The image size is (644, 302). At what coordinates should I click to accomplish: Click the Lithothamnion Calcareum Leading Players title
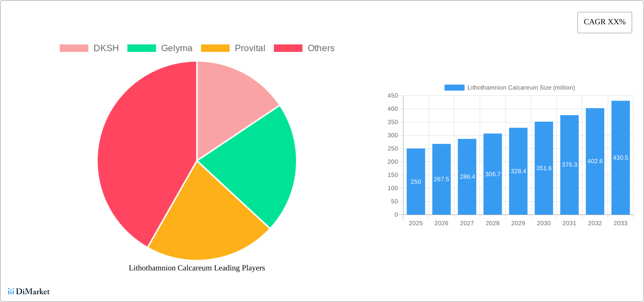tap(197, 268)
